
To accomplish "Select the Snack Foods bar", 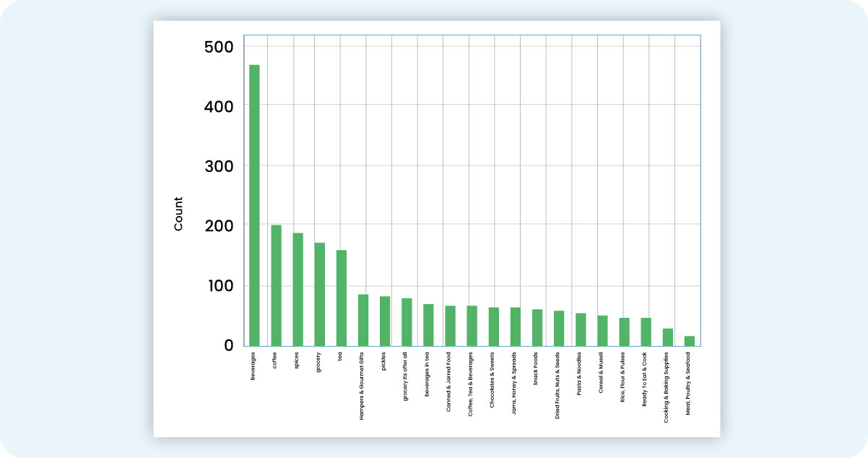I will [537, 328].
